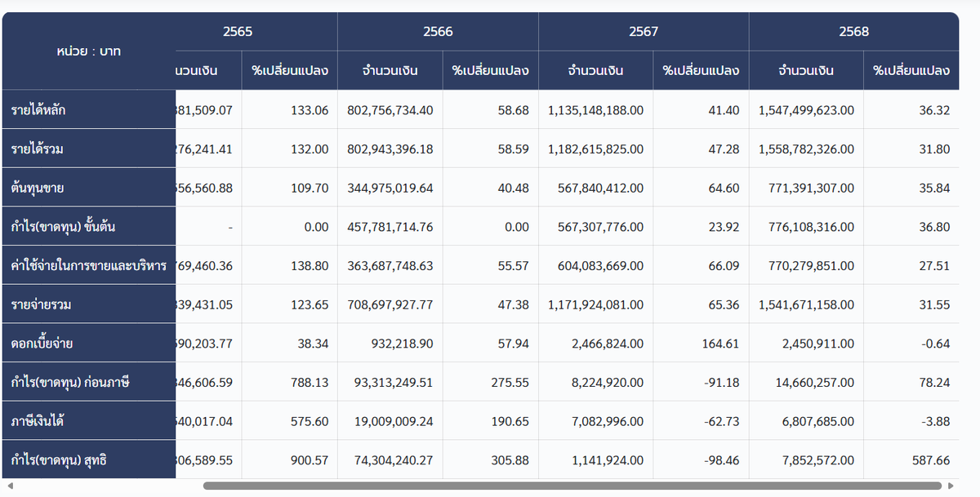Click the 708,697,927.77 amount cell
The width and height of the screenshot is (980, 497).
[390, 304]
